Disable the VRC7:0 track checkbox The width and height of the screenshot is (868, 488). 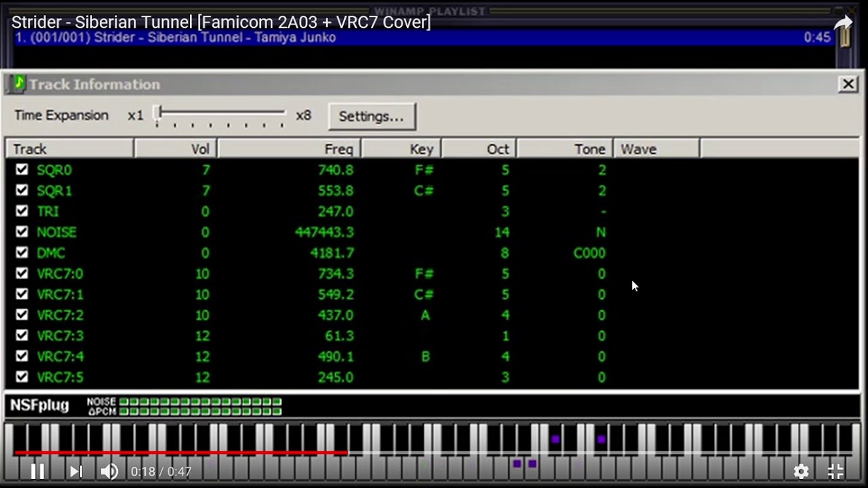(22, 273)
